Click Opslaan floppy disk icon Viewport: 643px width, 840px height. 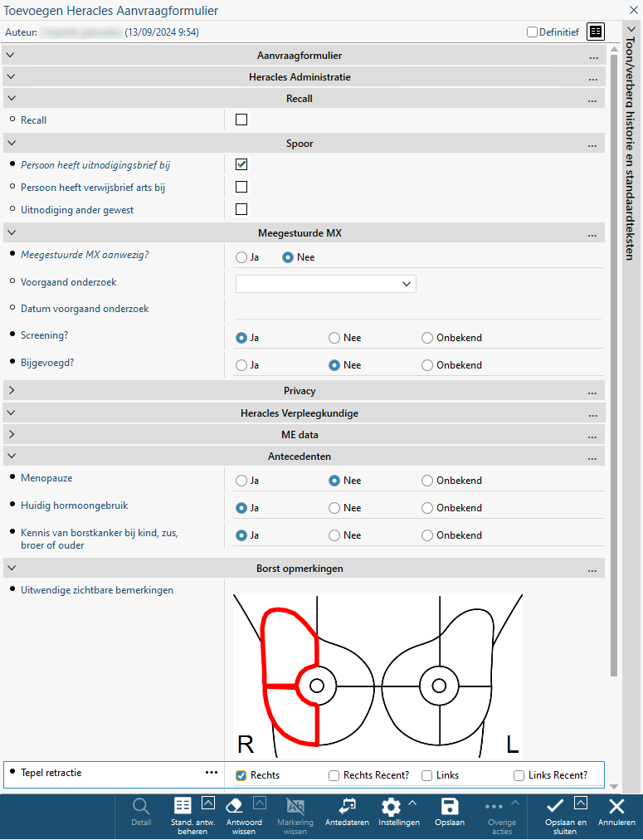449,806
